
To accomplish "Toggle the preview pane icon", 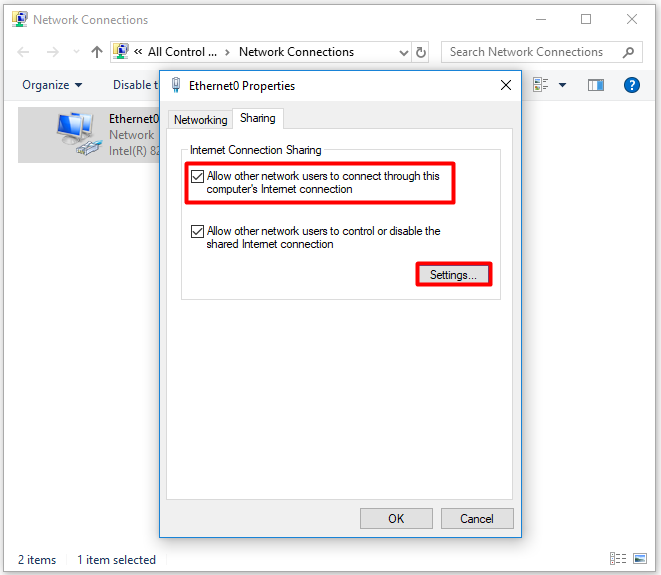I will coord(596,85).
